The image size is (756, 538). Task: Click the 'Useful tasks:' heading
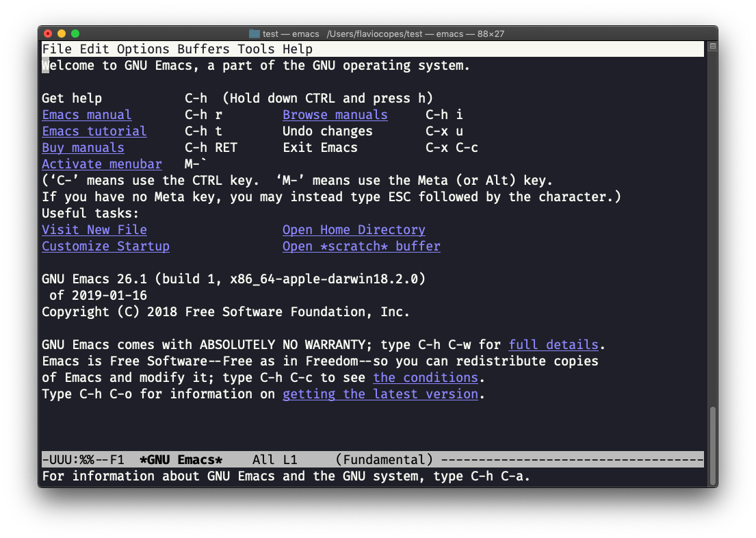click(x=90, y=214)
